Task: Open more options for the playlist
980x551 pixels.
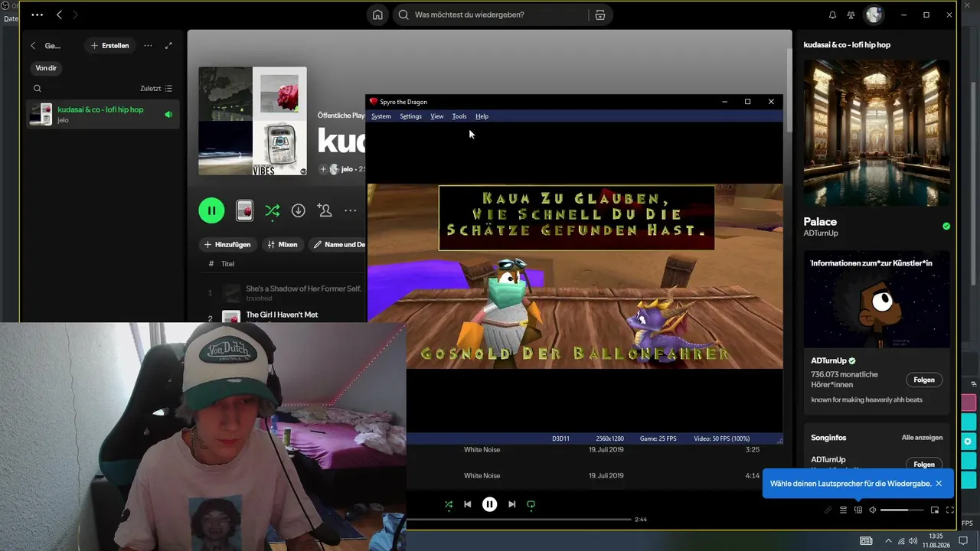Action: tap(351, 210)
